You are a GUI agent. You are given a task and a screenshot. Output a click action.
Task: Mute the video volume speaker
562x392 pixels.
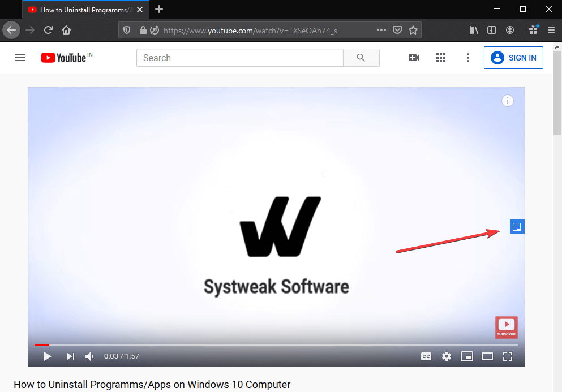click(x=89, y=356)
